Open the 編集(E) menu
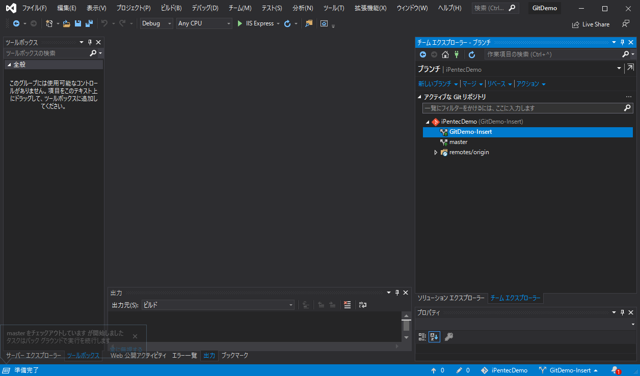The width and height of the screenshot is (640, 376). click(67, 8)
